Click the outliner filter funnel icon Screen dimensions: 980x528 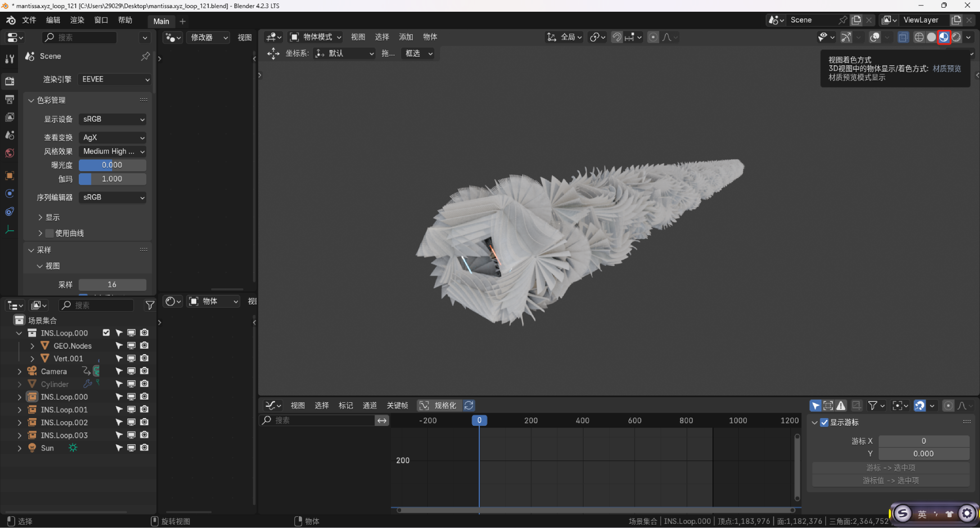click(x=149, y=305)
